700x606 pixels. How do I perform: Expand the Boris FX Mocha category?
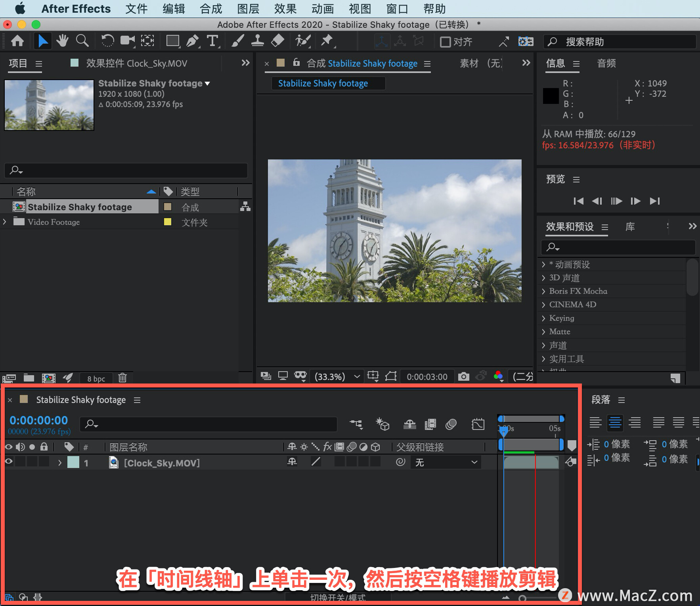[543, 291]
